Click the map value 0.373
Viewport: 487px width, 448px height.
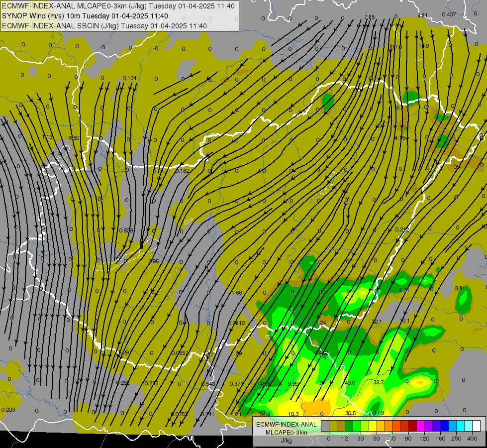tap(237, 384)
